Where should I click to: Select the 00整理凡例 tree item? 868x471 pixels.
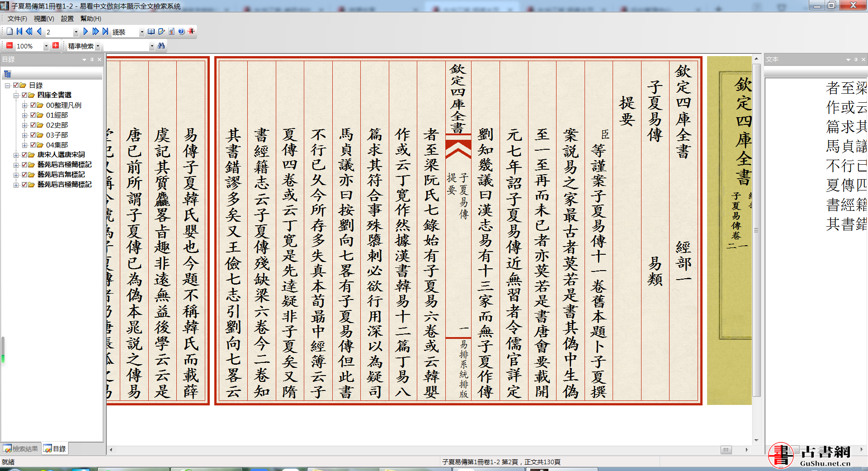click(64, 105)
